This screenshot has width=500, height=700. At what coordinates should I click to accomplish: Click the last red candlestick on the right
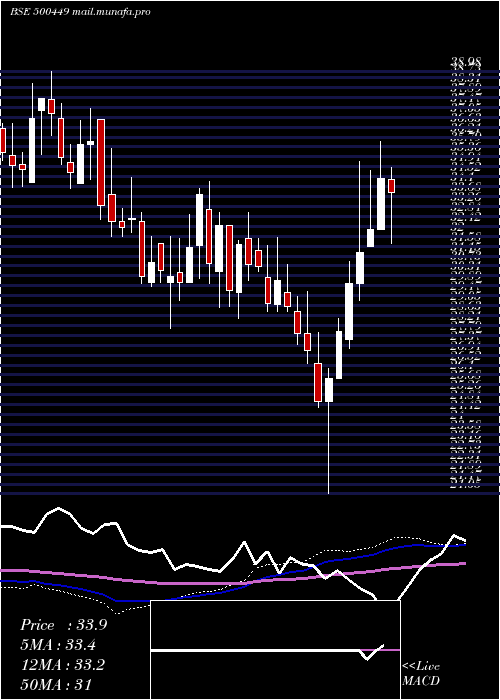tap(392, 186)
